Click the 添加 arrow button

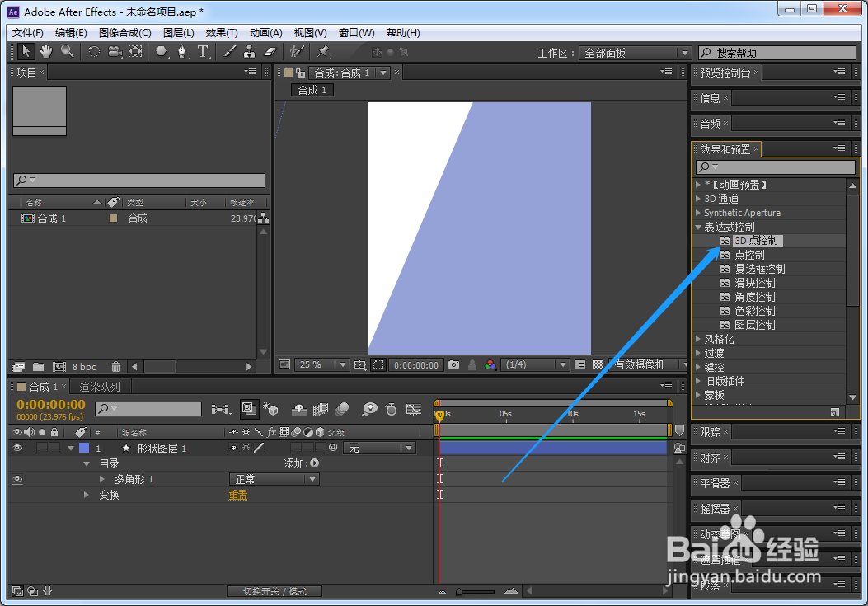pyautogui.click(x=314, y=463)
